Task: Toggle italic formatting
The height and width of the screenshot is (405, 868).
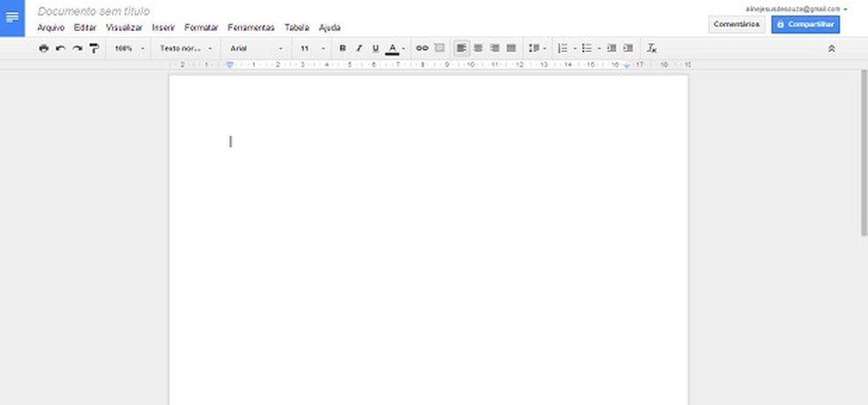Action: click(x=359, y=49)
